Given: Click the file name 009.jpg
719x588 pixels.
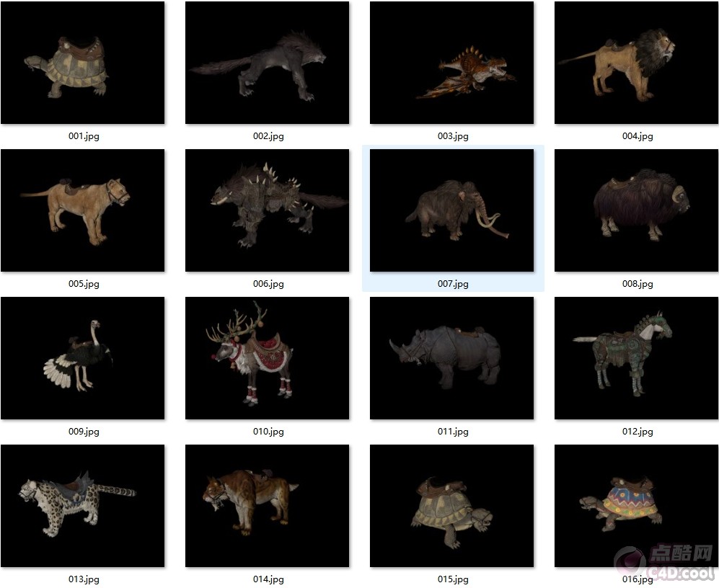Looking at the screenshot, I should [84, 431].
